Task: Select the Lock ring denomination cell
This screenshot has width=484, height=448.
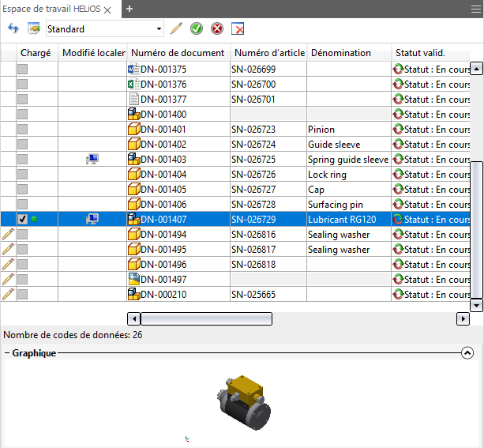Action: pyautogui.click(x=349, y=175)
